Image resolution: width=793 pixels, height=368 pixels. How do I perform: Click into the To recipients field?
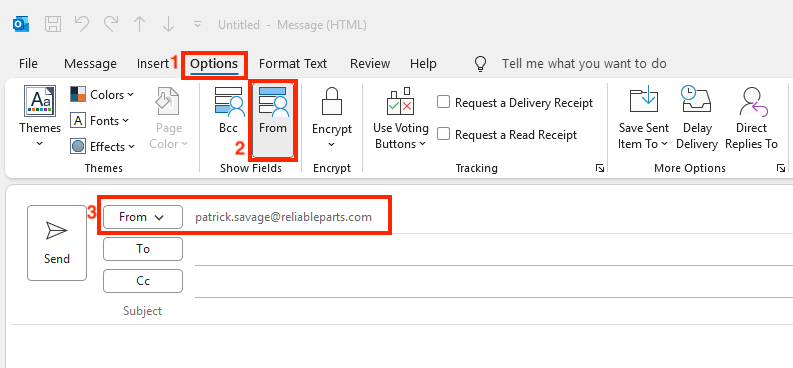(x=494, y=250)
